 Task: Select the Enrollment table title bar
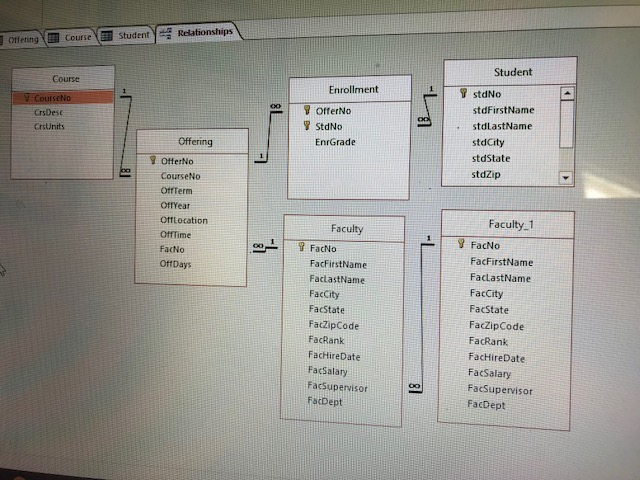coord(350,89)
